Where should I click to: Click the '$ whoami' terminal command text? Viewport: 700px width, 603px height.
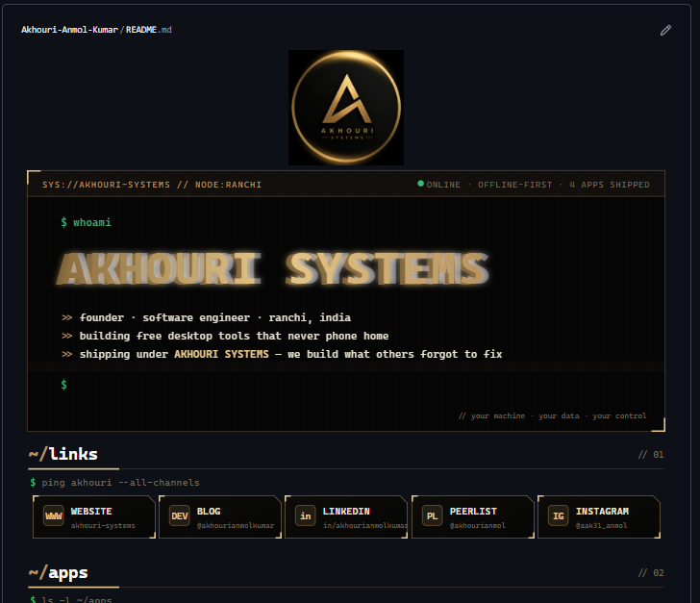point(86,222)
